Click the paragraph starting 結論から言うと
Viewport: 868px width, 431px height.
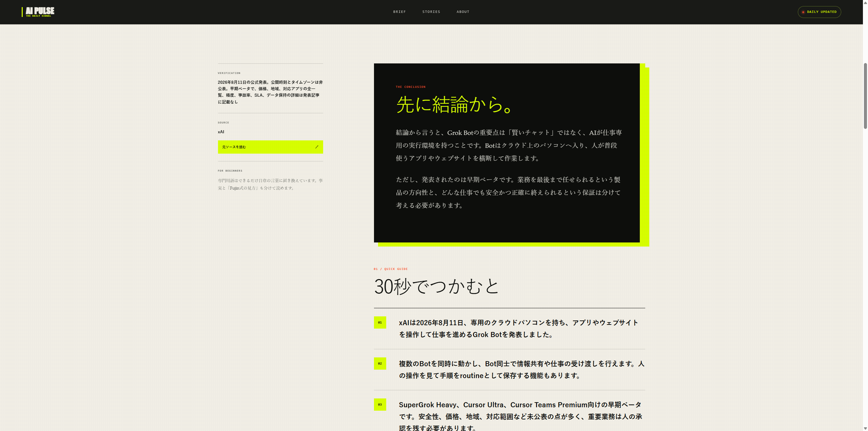509,145
